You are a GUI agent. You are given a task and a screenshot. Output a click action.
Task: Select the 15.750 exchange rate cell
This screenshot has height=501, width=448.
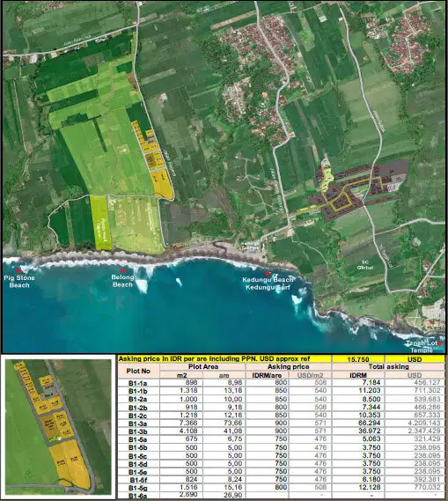point(358,359)
